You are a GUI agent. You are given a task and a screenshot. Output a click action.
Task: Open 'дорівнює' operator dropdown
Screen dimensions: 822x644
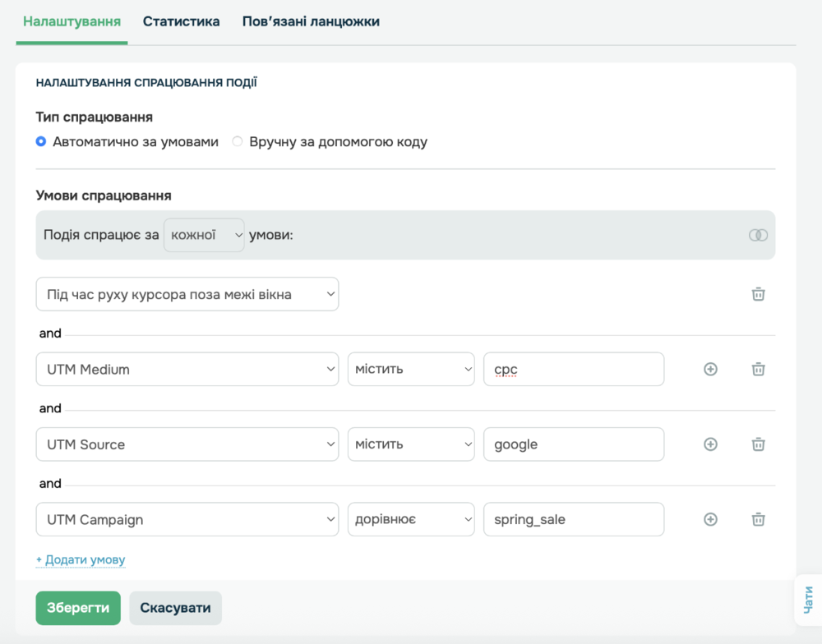[x=410, y=519]
